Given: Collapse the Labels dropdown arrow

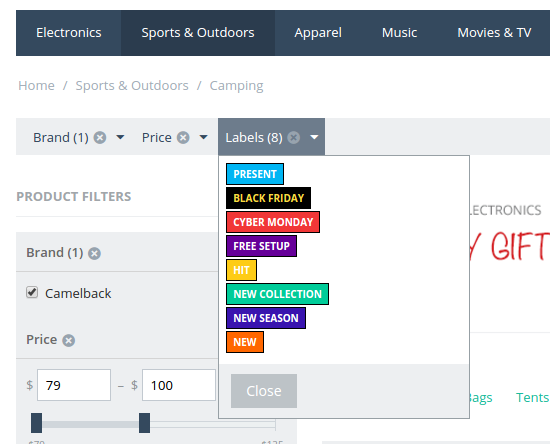Looking at the screenshot, I should [x=314, y=137].
